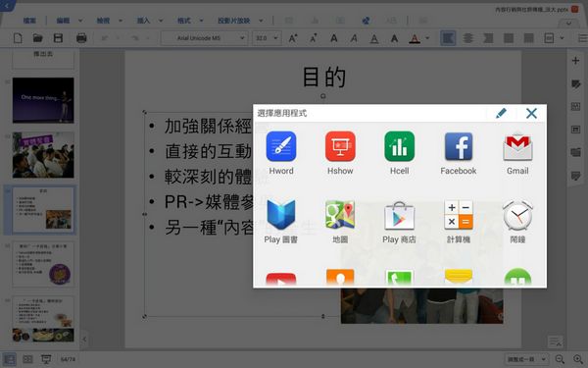Click the notes icon at slide bottom-right

coord(555,341)
